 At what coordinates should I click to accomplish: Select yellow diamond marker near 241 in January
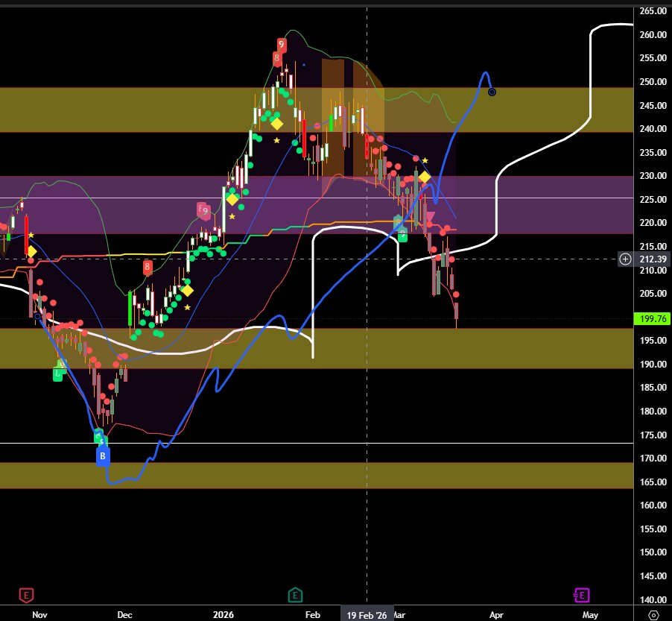(277, 124)
